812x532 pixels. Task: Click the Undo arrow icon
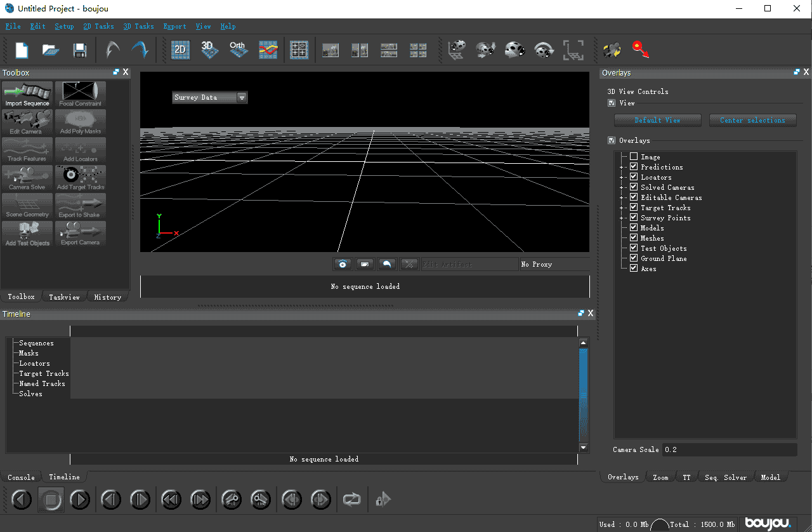[112, 50]
